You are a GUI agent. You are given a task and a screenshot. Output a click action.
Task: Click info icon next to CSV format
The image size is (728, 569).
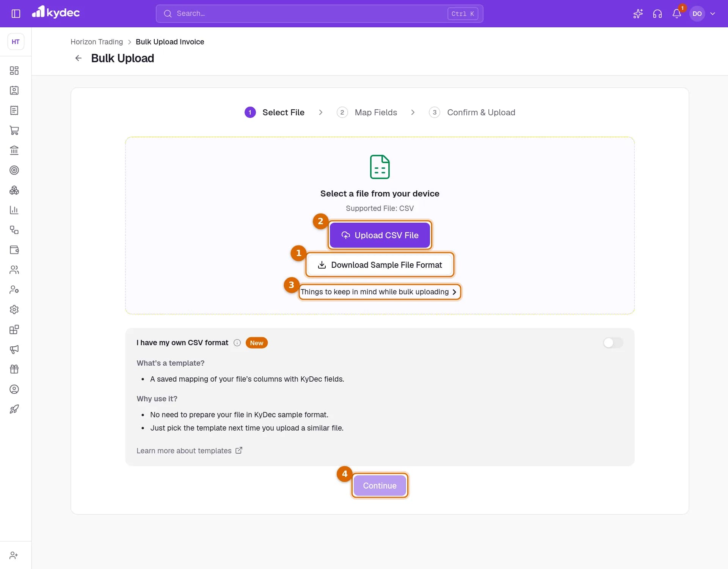pos(237,343)
